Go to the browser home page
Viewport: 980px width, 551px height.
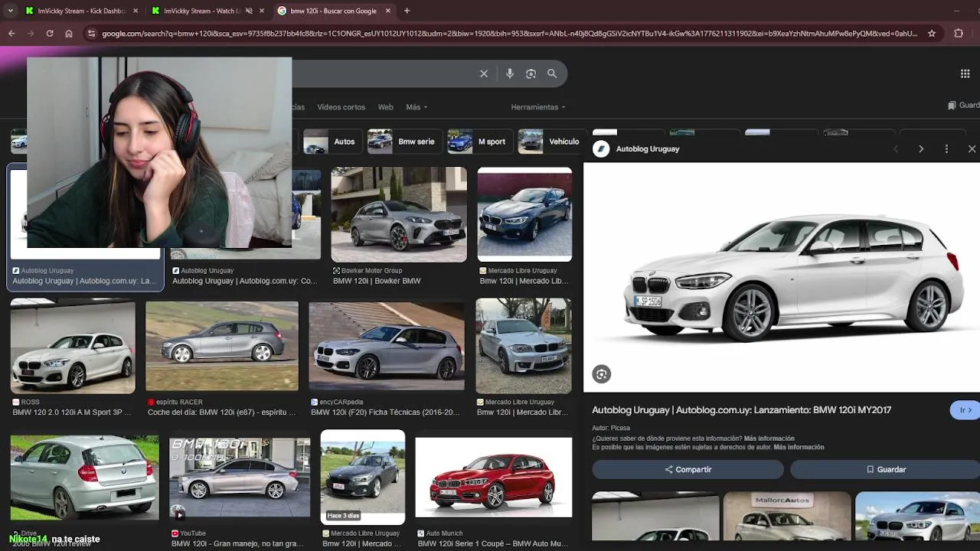[x=69, y=34]
